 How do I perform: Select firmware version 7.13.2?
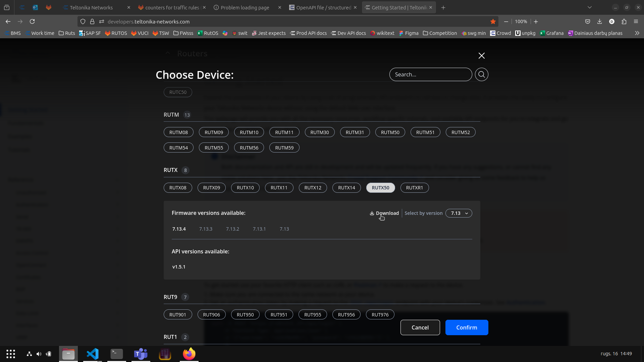pos(232,229)
